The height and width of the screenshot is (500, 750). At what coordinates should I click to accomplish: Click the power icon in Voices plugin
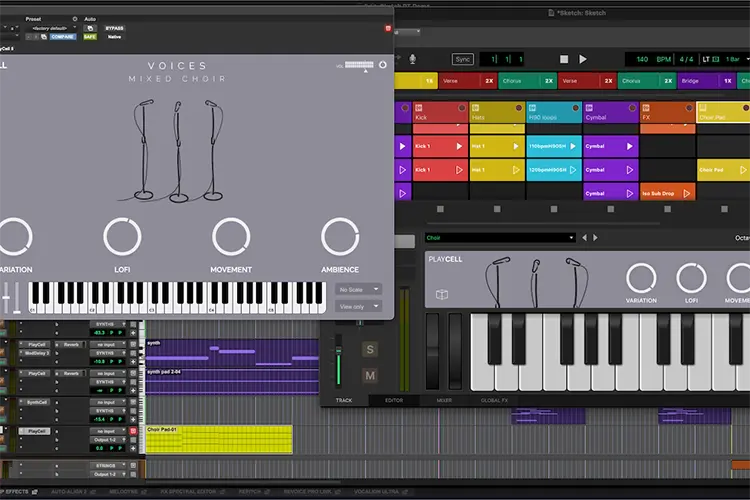(x=383, y=65)
